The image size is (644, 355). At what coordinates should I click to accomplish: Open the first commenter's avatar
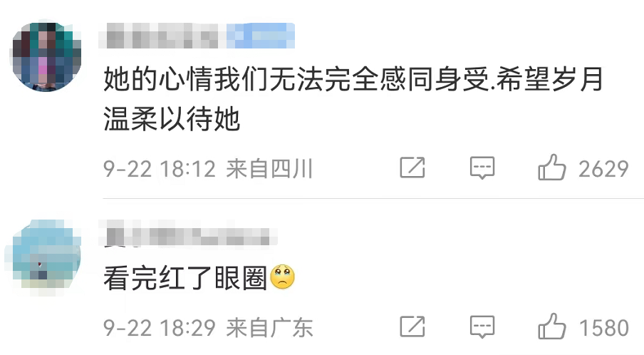click(46, 56)
